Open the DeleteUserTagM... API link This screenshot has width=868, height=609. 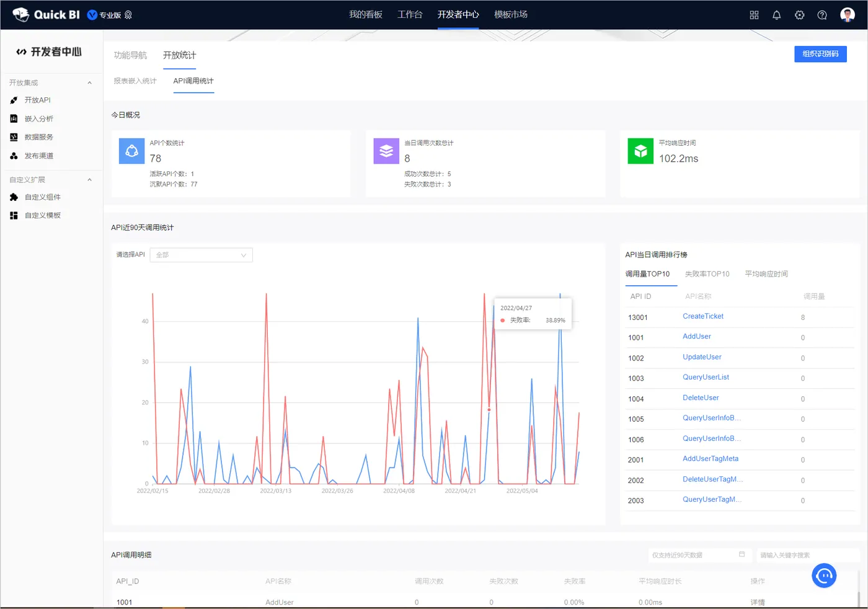point(712,479)
